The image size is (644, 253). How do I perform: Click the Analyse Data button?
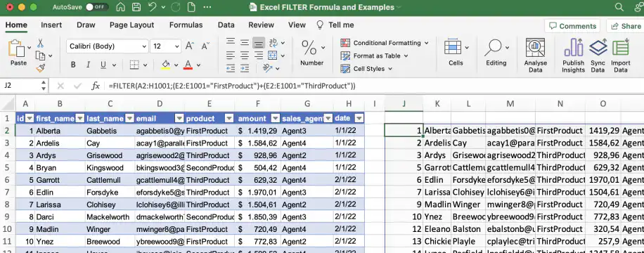click(536, 55)
